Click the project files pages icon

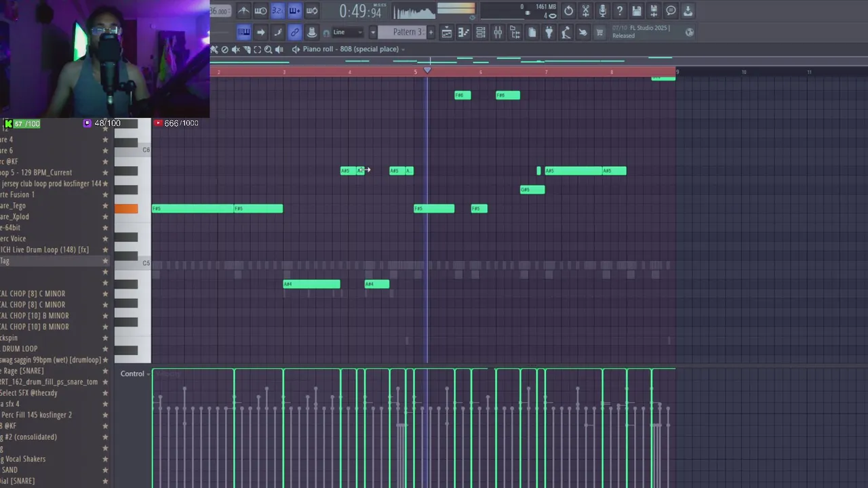532,32
